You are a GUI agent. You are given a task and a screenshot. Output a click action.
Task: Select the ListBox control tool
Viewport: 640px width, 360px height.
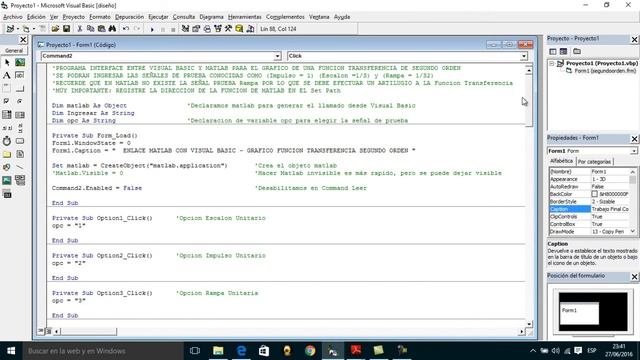click(x=20, y=115)
